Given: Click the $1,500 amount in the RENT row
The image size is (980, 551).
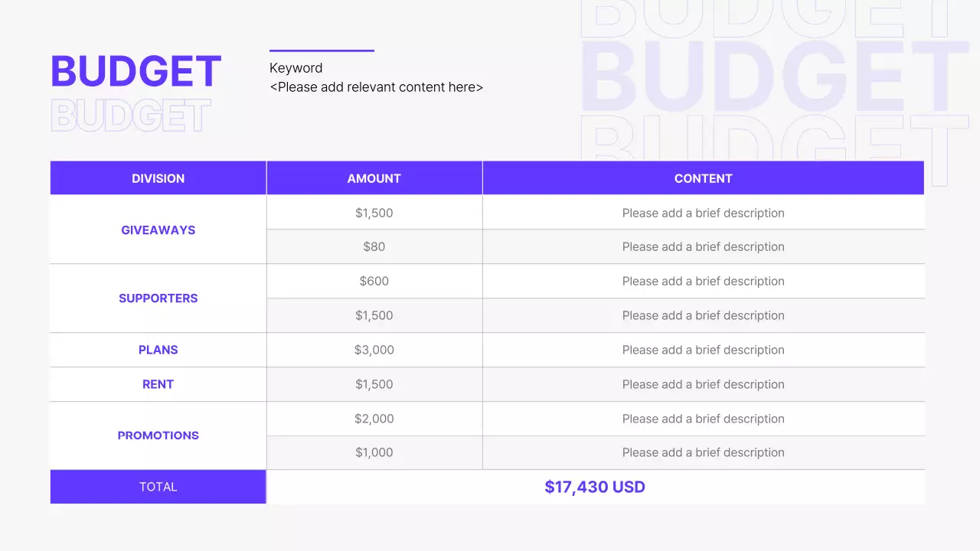Looking at the screenshot, I should [x=374, y=384].
